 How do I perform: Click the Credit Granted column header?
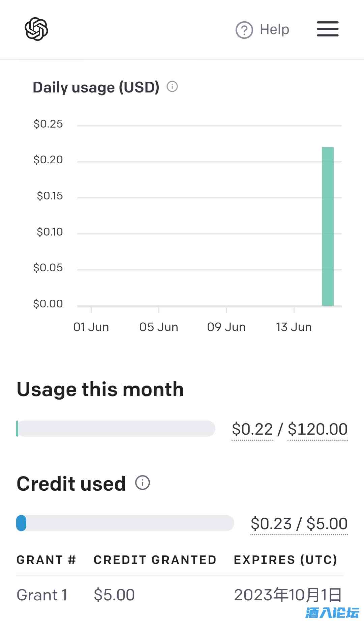point(155,560)
